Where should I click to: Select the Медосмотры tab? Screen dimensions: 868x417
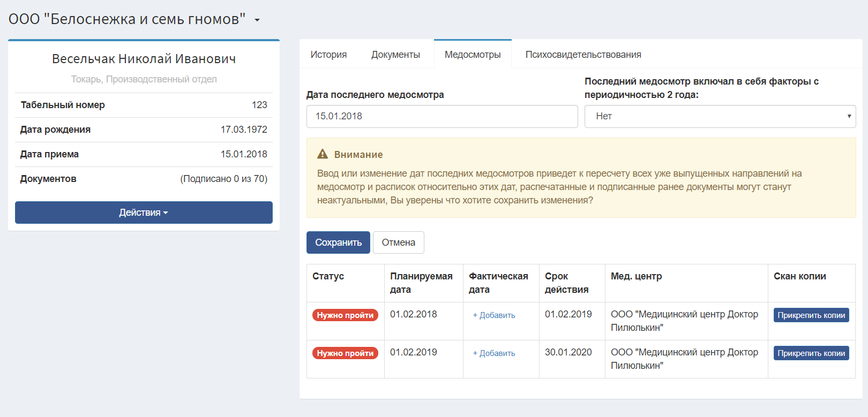click(473, 55)
